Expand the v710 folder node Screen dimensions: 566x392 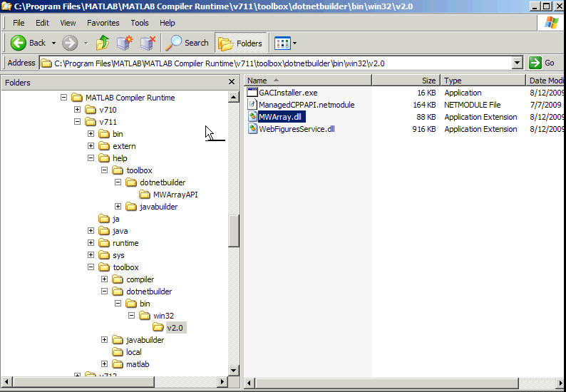pyautogui.click(x=77, y=109)
